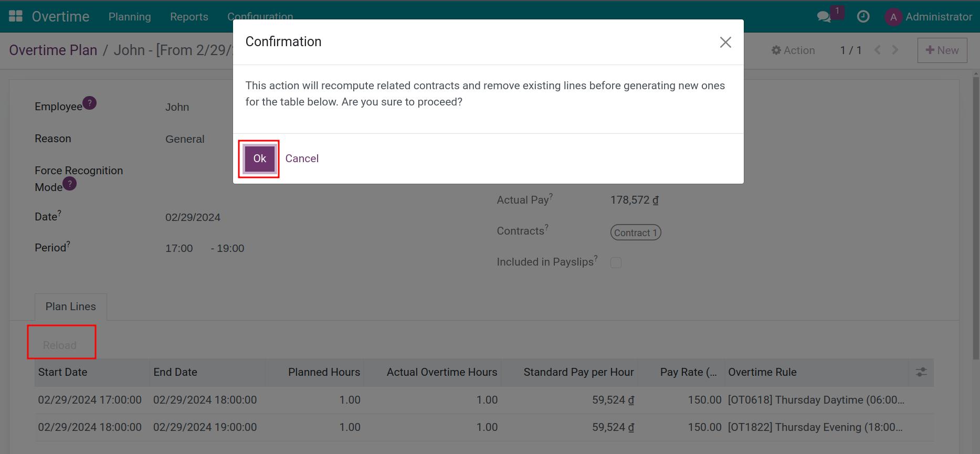The height and width of the screenshot is (454, 980).
Task: Sort by End Date column header
Action: click(207, 372)
